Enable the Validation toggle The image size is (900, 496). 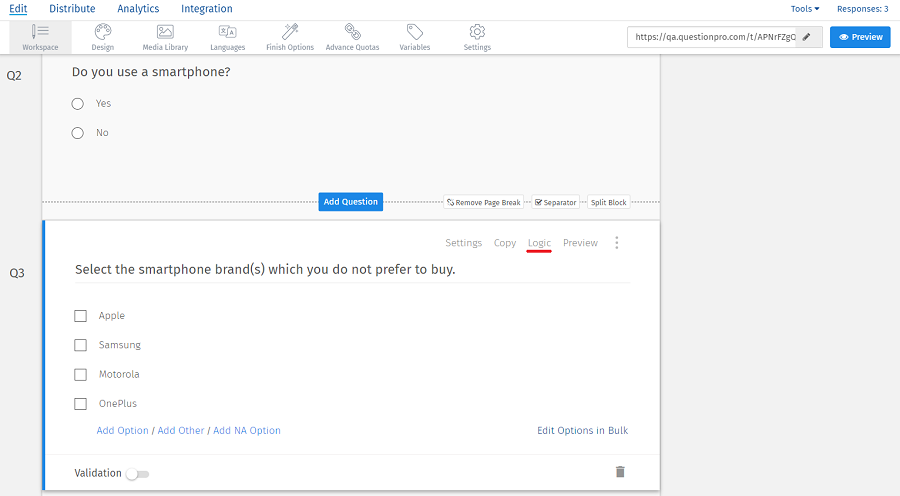coord(137,474)
